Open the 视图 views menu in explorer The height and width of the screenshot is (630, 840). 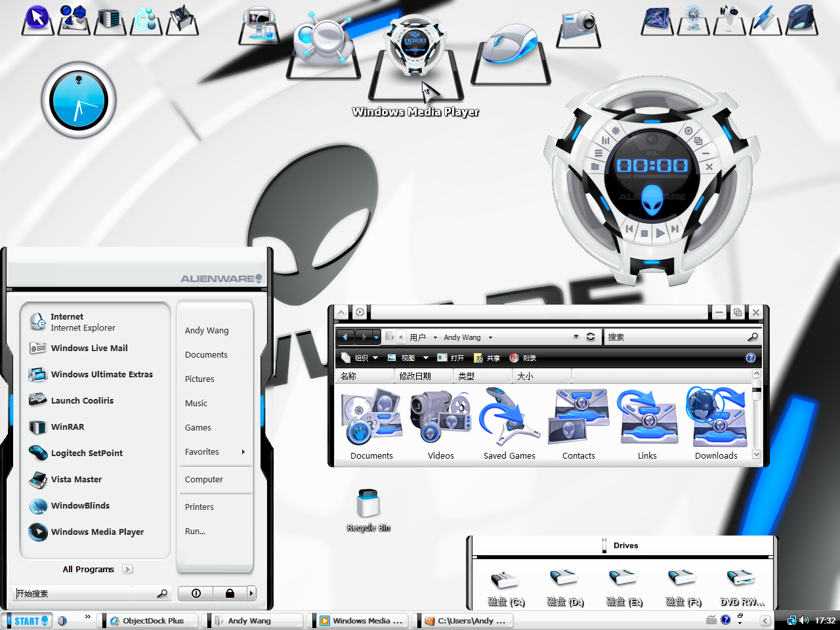pos(402,358)
